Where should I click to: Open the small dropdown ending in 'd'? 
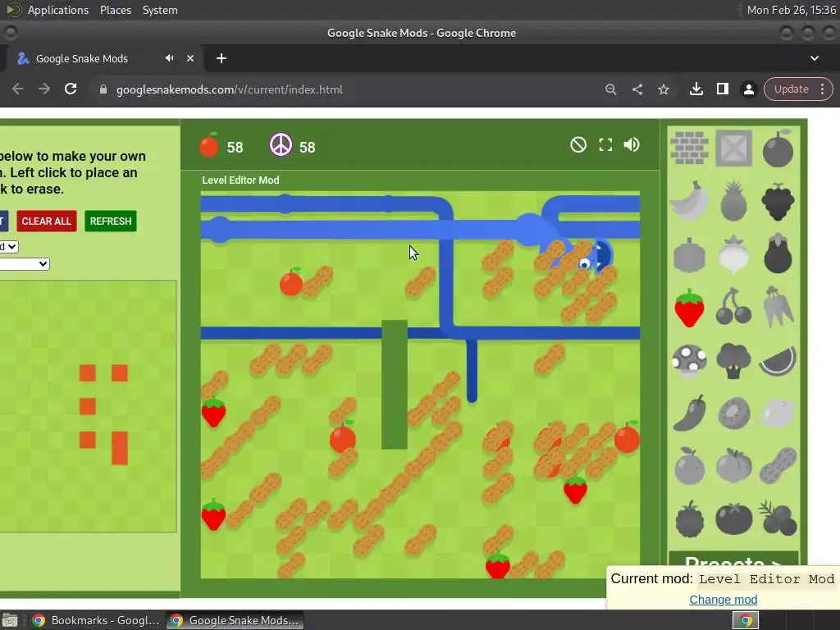9,246
